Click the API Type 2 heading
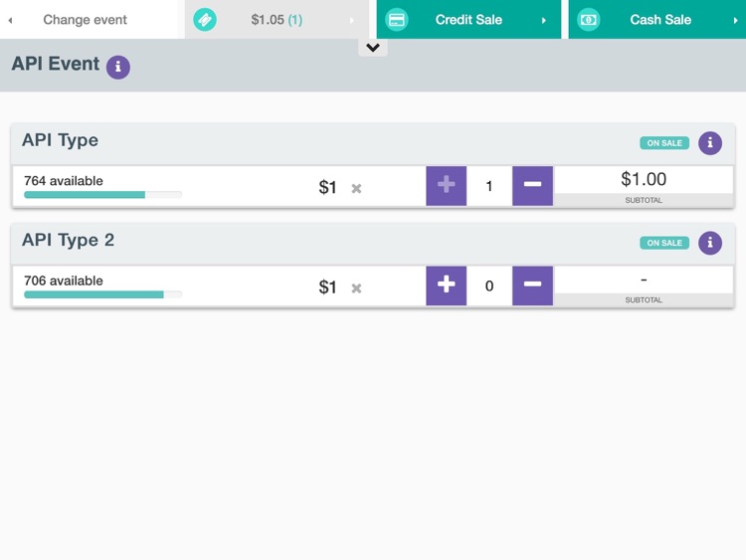The image size is (746, 560). pyautogui.click(x=68, y=241)
